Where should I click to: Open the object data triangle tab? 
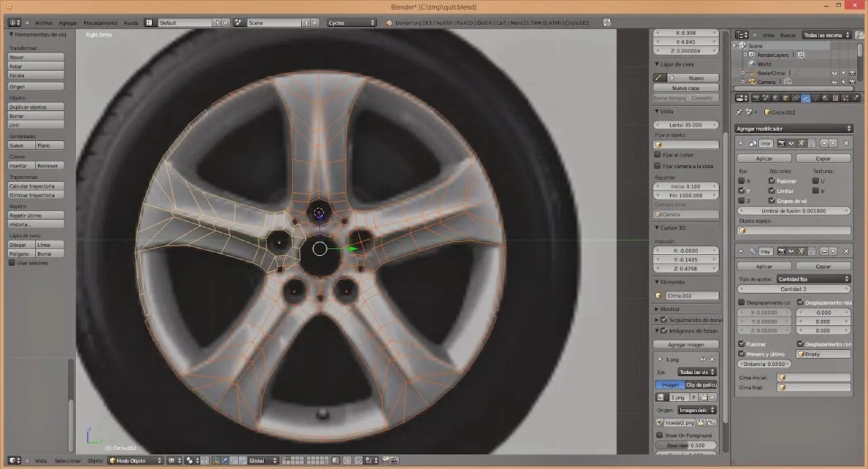point(816,98)
